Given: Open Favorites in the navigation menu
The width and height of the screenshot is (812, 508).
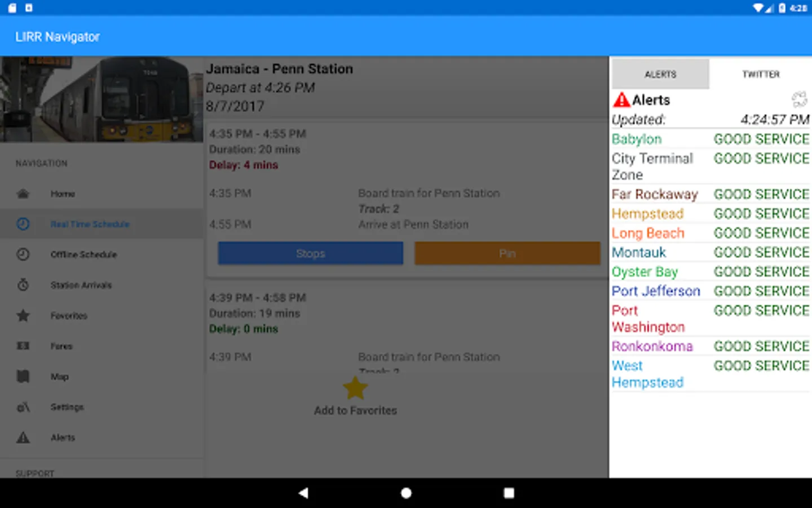Looking at the screenshot, I should pyautogui.click(x=101, y=316).
